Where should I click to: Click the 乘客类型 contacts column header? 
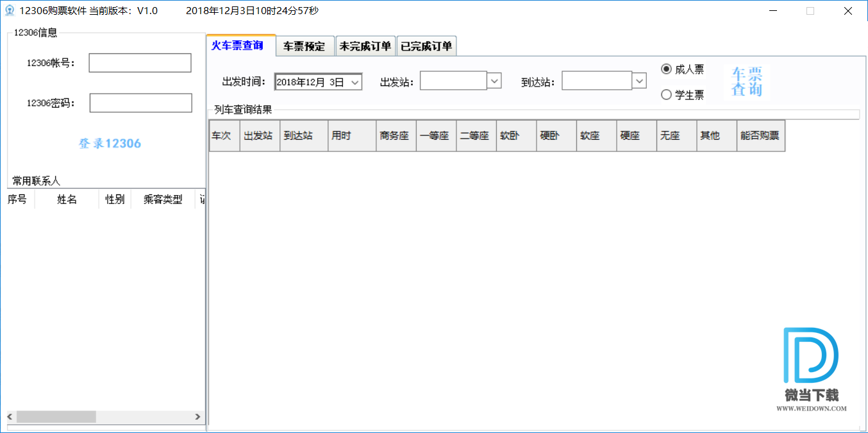[163, 200]
